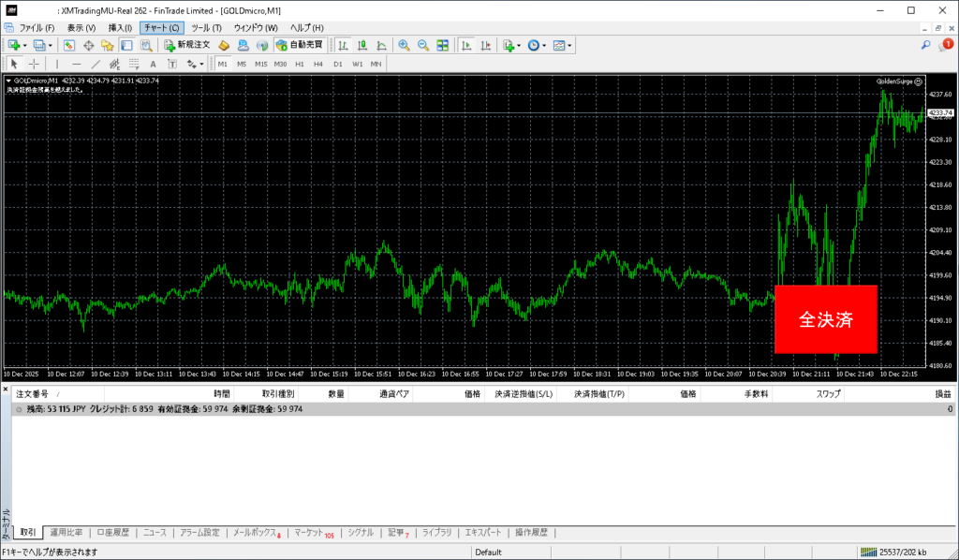Select the crosshair cursor tool
959x560 pixels.
[x=34, y=64]
